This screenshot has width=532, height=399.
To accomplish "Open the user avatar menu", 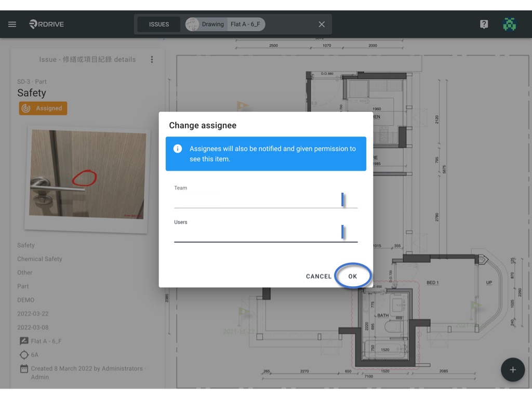I will tap(509, 24).
